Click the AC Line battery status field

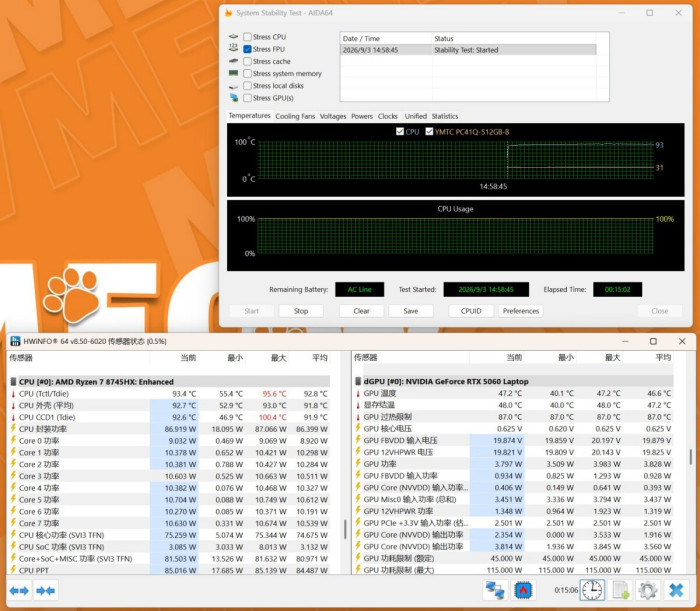[x=359, y=289]
